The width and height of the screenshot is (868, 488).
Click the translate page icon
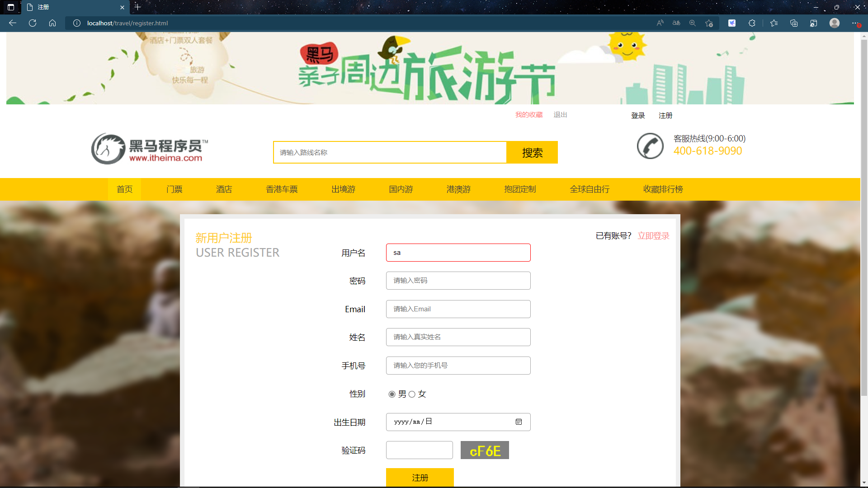point(676,23)
